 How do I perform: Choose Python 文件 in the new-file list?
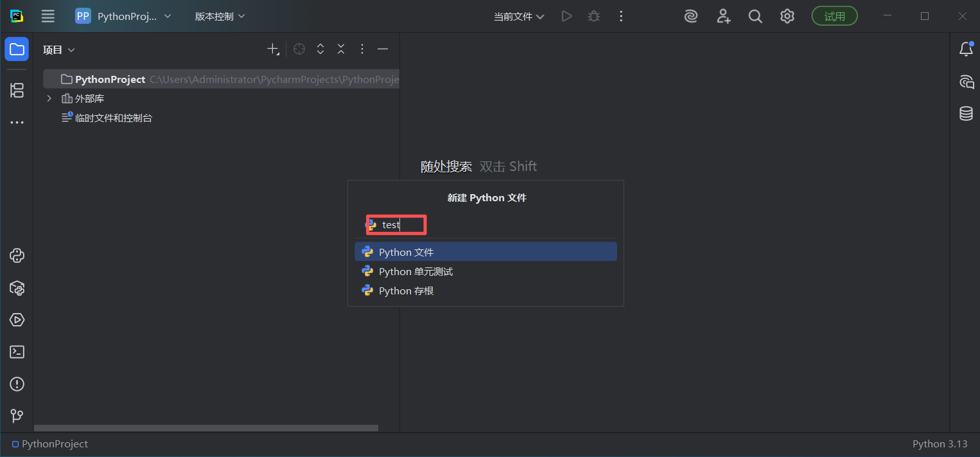click(486, 252)
